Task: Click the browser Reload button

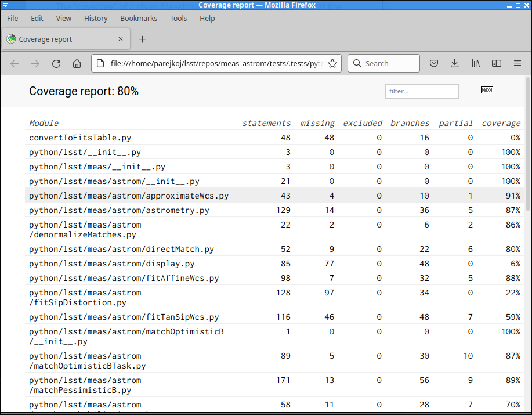Action: click(56, 64)
